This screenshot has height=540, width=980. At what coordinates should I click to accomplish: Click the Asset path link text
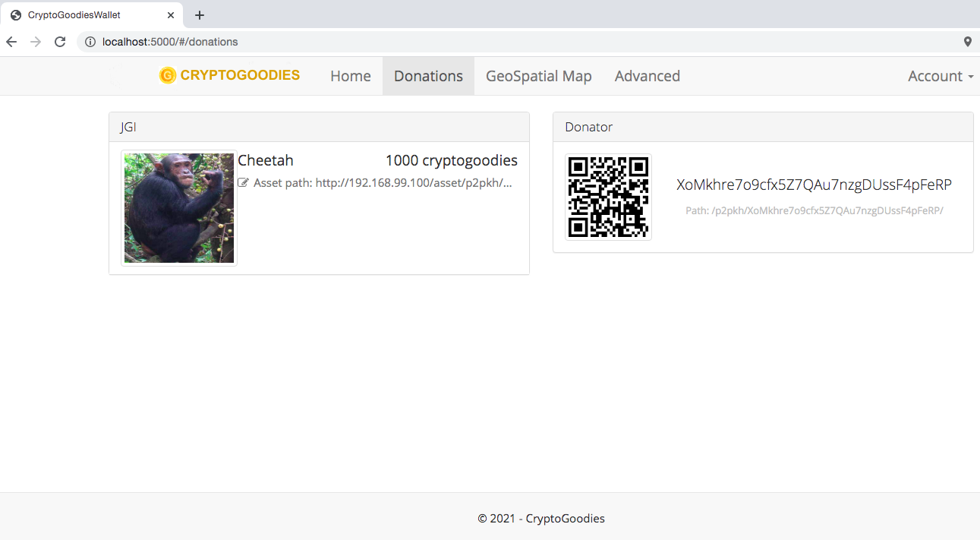(x=383, y=183)
